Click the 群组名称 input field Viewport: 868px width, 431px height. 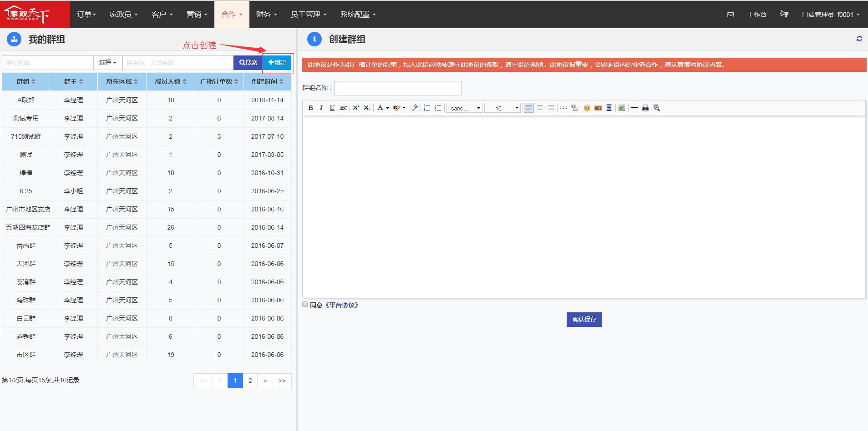point(398,88)
